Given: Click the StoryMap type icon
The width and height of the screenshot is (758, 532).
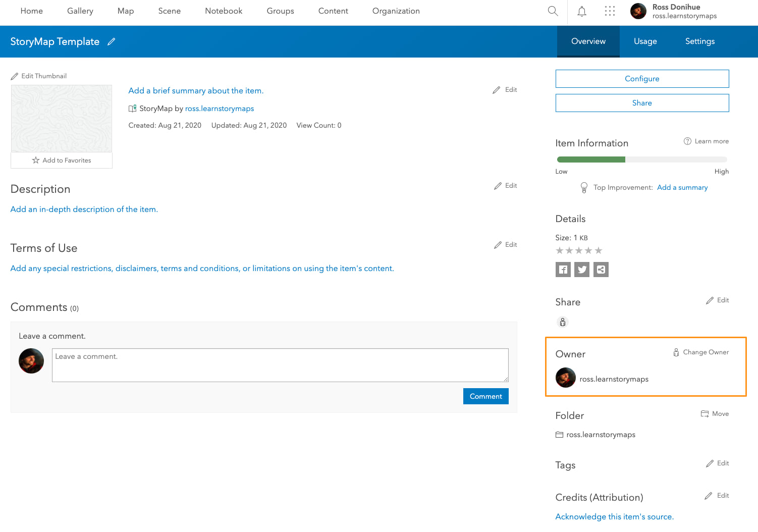Looking at the screenshot, I should pos(133,109).
